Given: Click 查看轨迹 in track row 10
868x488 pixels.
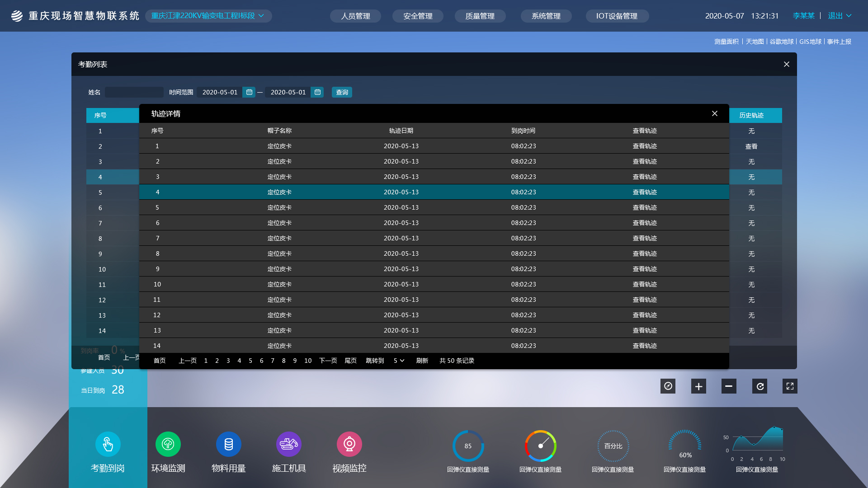Looking at the screenshot, I should (x=645, y=284).
